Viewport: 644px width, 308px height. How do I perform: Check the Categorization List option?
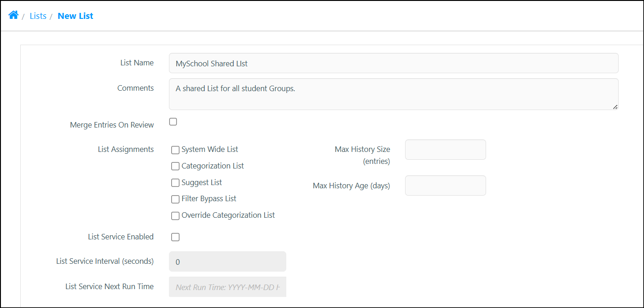tap(175, 166)
